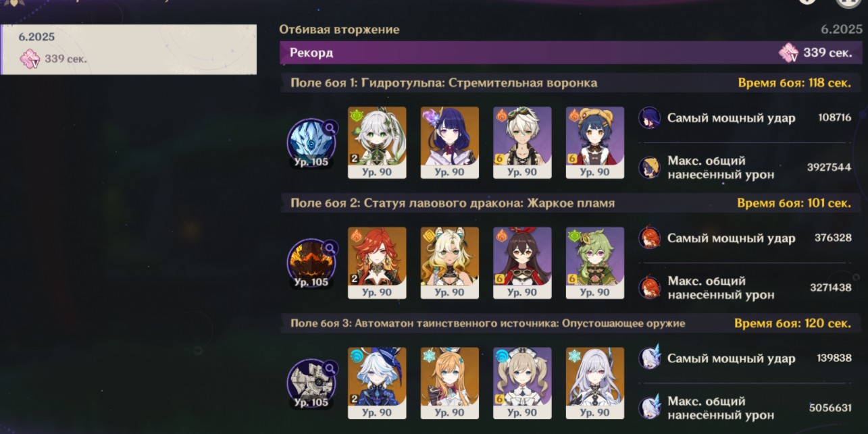
Task: Select Nahida portrait in Battlefield 1 team
Action: [377, 142]
